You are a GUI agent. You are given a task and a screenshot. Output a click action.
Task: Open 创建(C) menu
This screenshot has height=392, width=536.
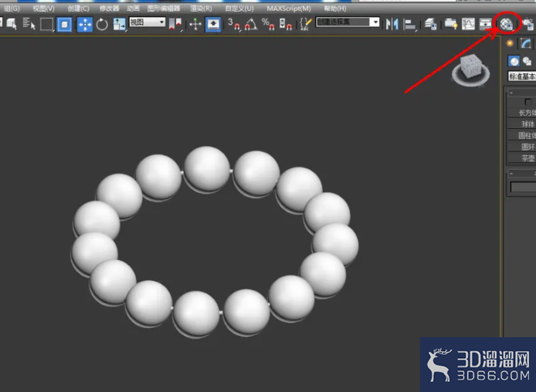78,8
